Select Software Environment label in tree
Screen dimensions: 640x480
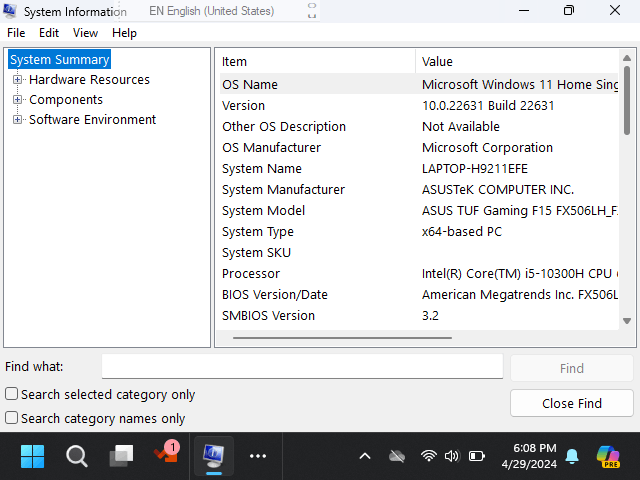click(x=92, y=120)
